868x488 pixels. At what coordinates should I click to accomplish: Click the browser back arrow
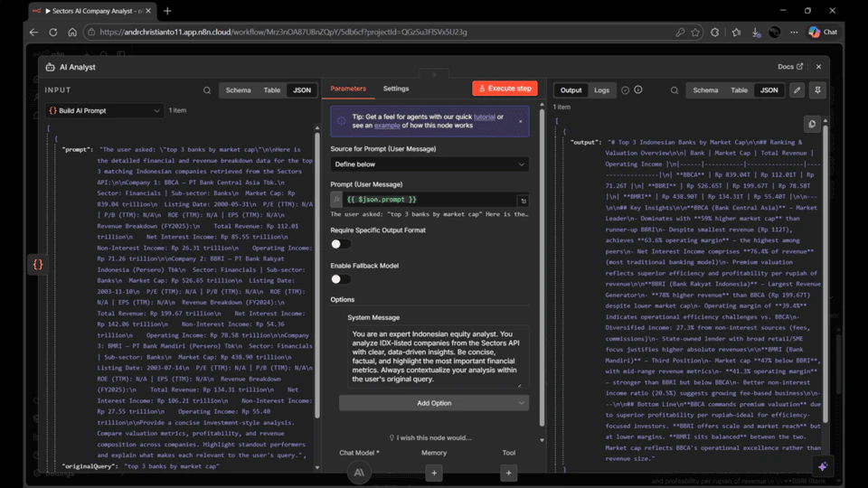[x=33, y=33]
